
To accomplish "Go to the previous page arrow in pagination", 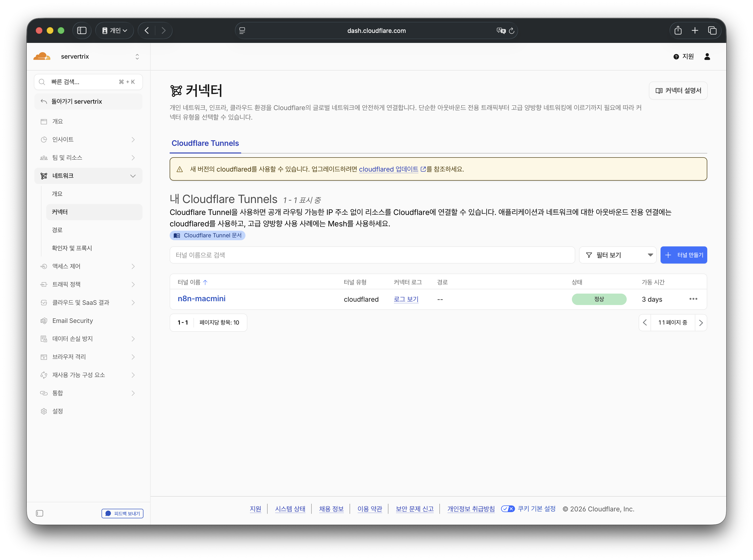I will (645, 323).
